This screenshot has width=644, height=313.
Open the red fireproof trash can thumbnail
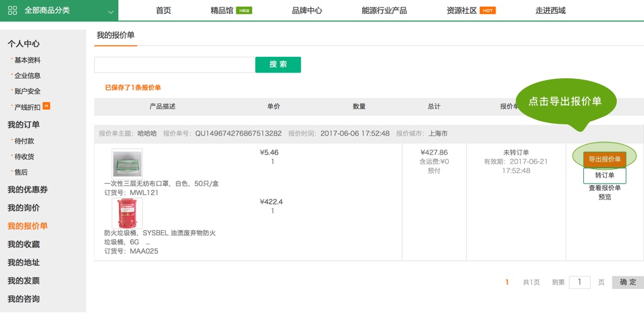(x=127, y=213)
